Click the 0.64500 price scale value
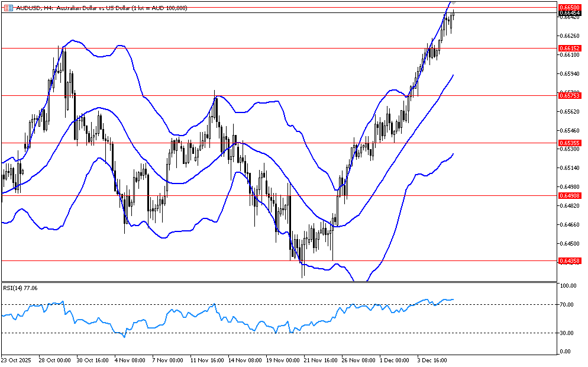The width and height of the screenshot is (588, 367). pyautogui.click(x=568, y=243)
